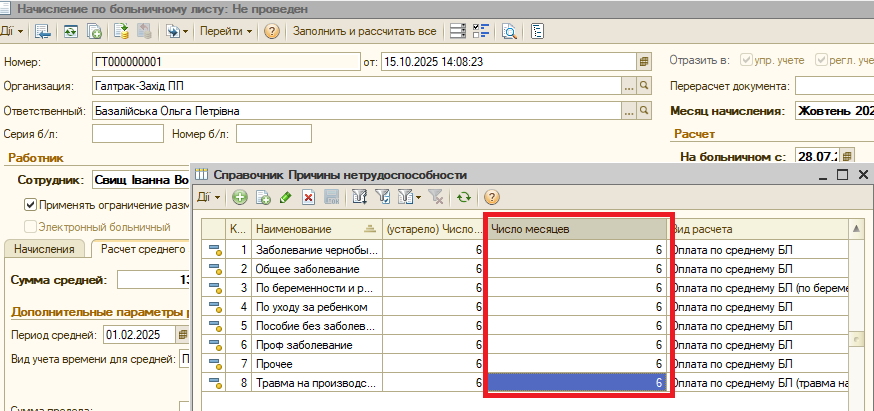Open the calendar picker next to document date
Viewport: 874px width, 411px height.
point(644,61)
